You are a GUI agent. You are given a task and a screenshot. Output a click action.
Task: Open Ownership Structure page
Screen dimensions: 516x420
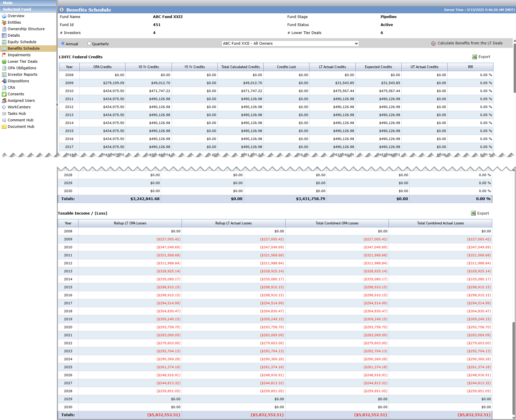(x=26, y=29)
